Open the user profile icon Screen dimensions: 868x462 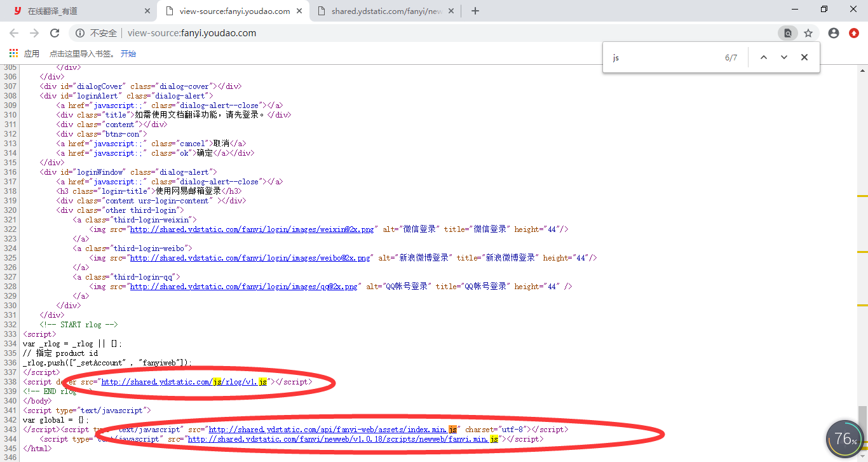click(x=834, y=33)
